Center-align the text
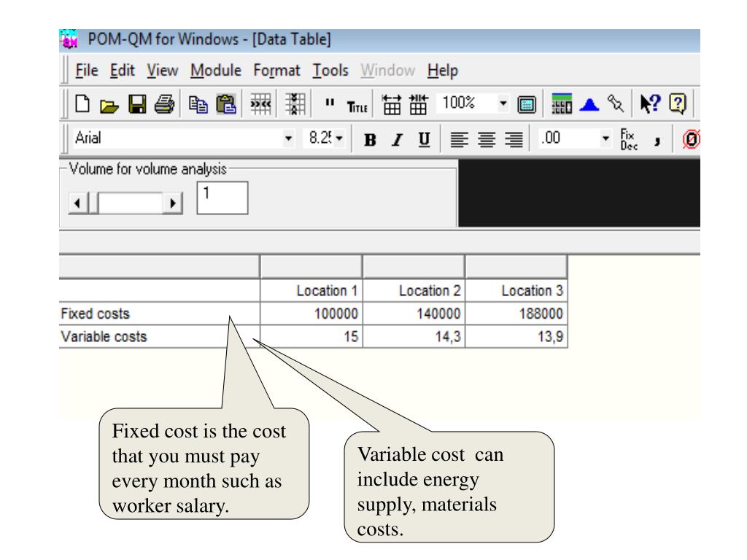Image resolution: width=747 pixels, height=560 pixels. point(487,139)
